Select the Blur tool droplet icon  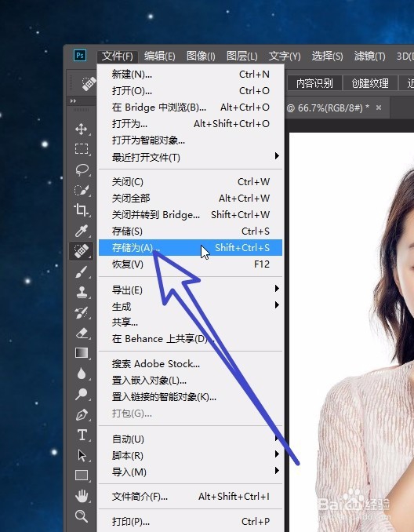(81, 373)
